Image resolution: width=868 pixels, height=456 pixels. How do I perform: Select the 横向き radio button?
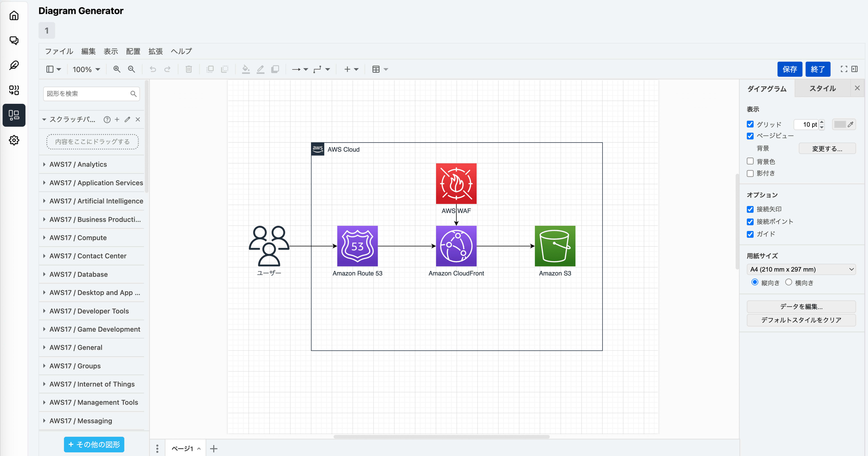tap(788, 282)
